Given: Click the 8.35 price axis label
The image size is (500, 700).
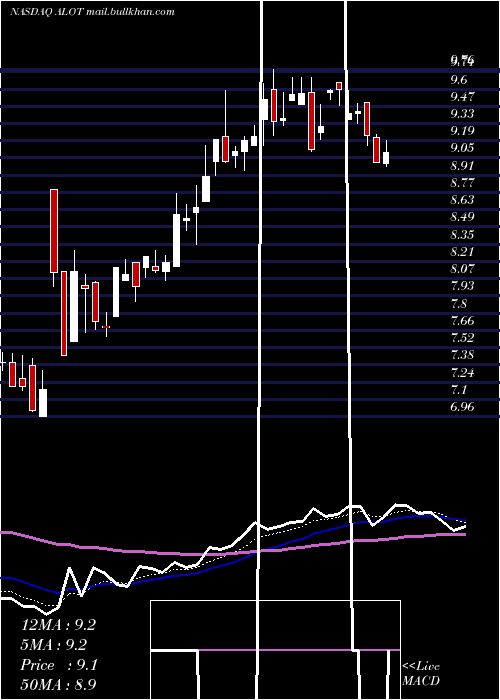Looking at the screenshot, I should pyautogui.click(x=462, y=234).
